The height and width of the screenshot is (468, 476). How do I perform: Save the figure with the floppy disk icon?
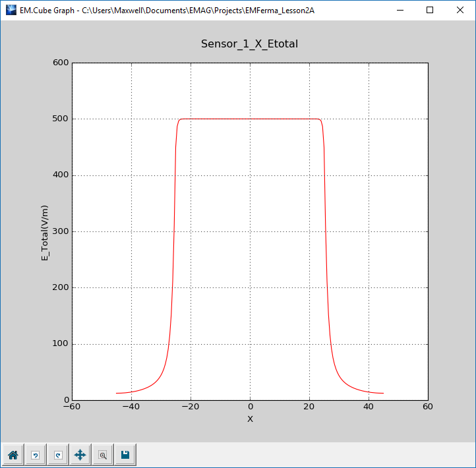click(x=125, y=455)
